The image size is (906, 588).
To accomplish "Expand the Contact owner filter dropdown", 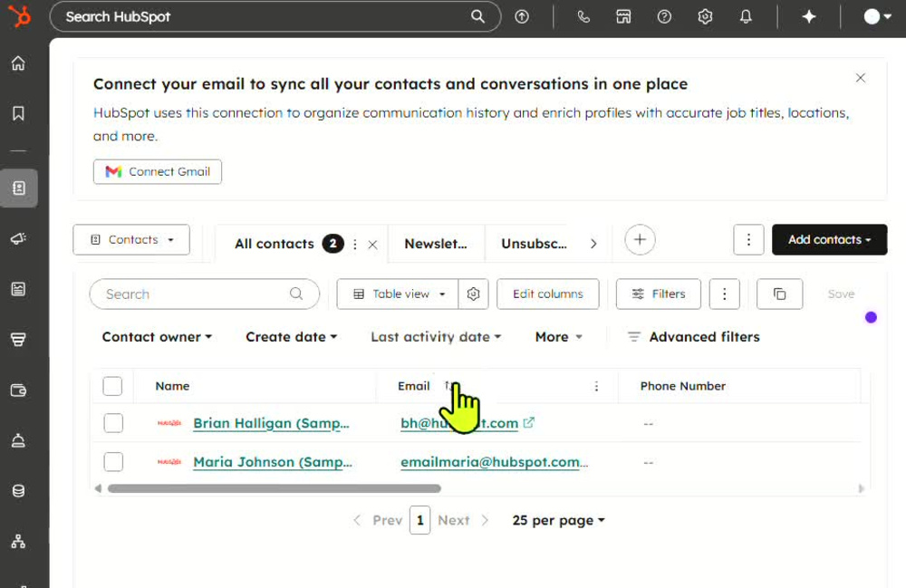I will (157, 337).
